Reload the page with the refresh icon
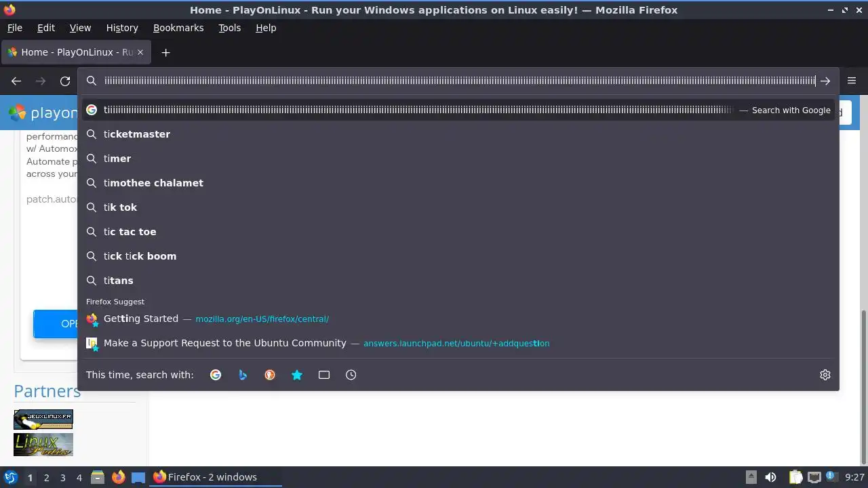This screenshot has height=488, width=868. (x=65, y=81)
